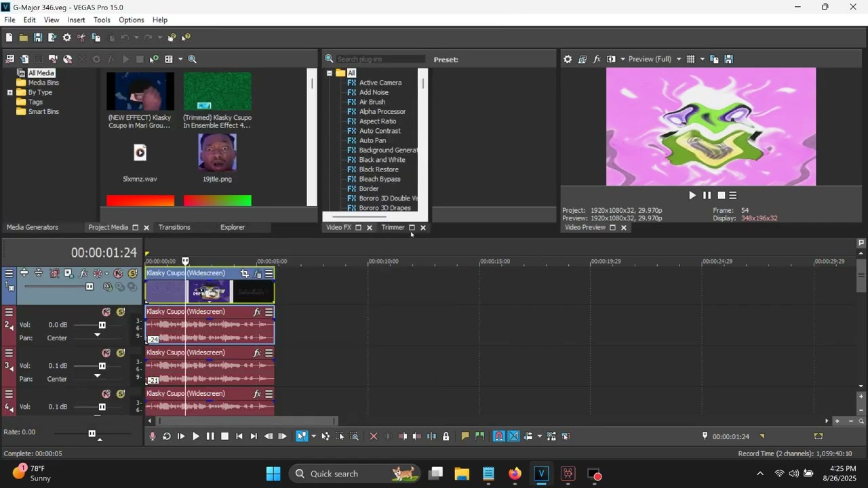The image size is (868, 488).
Task: Click the Cut scissors icon
Action: tap(81, 38)
